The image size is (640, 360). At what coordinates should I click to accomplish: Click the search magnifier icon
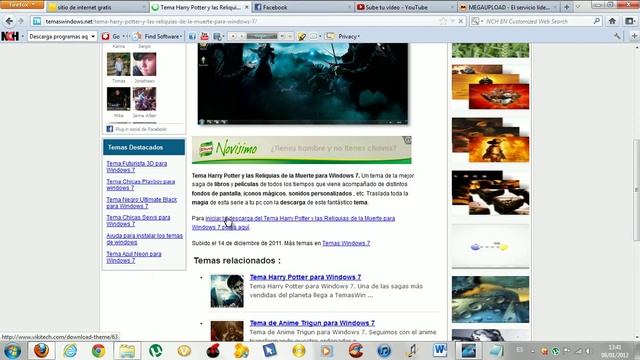[597, 21]
